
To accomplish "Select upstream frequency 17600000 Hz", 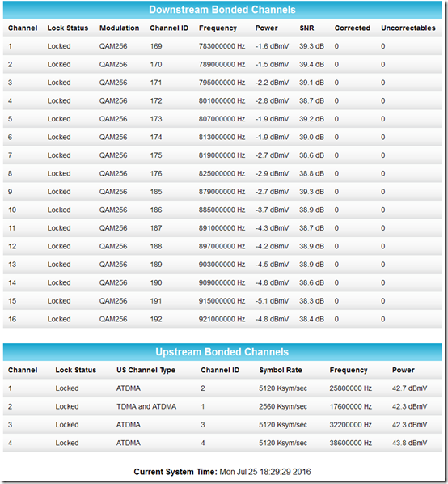I will point(351,407).
